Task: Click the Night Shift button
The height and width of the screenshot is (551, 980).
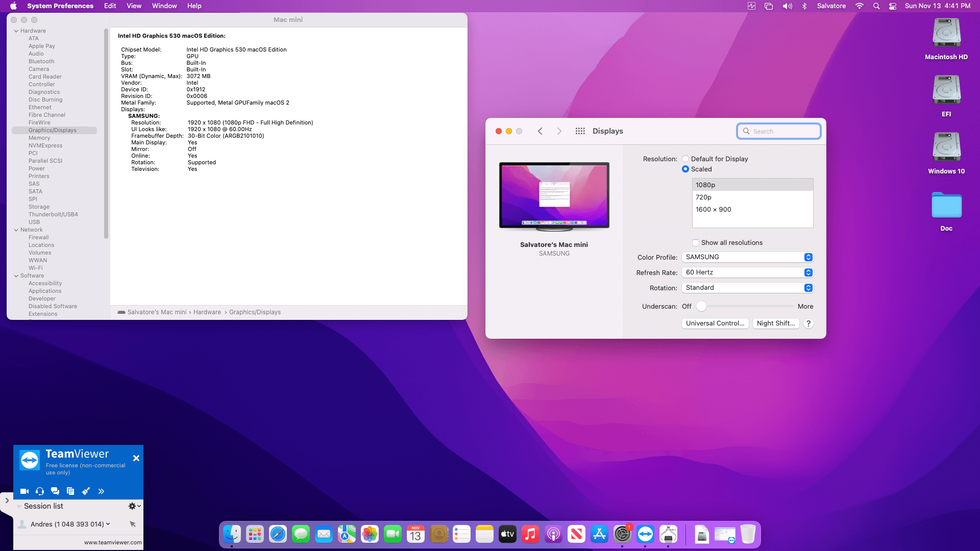Action: pos(776,323)
